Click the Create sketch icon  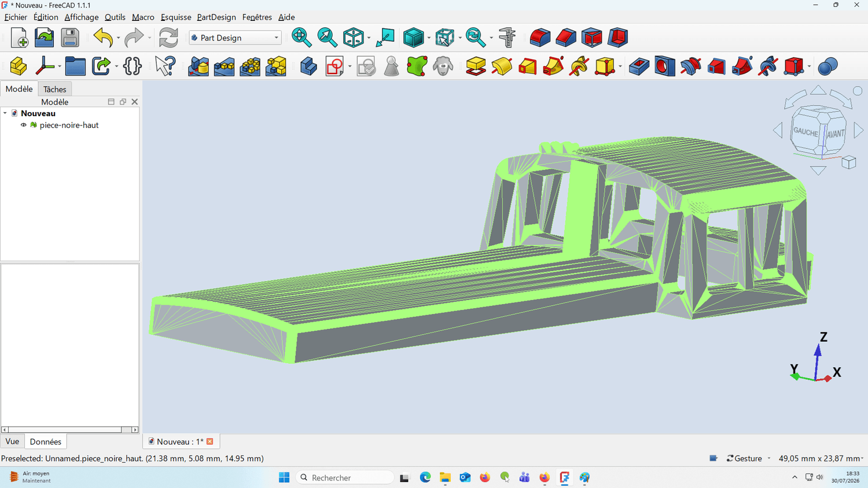334,66
